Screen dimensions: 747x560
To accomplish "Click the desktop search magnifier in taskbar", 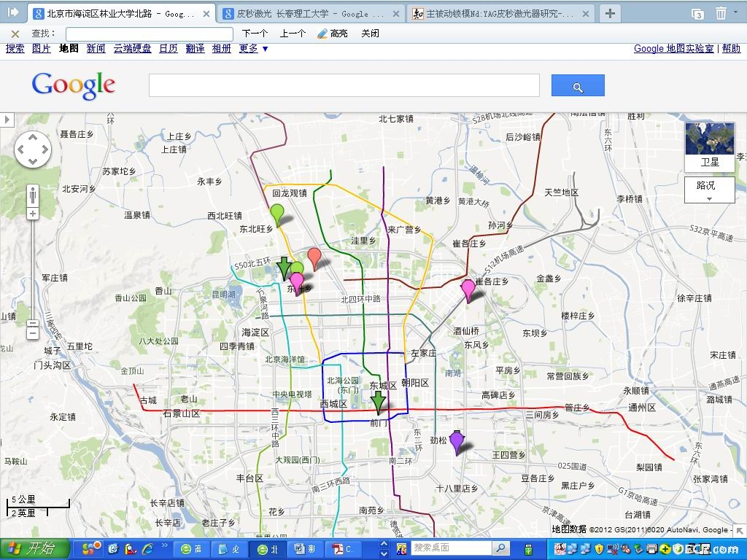I will point(500,548).
